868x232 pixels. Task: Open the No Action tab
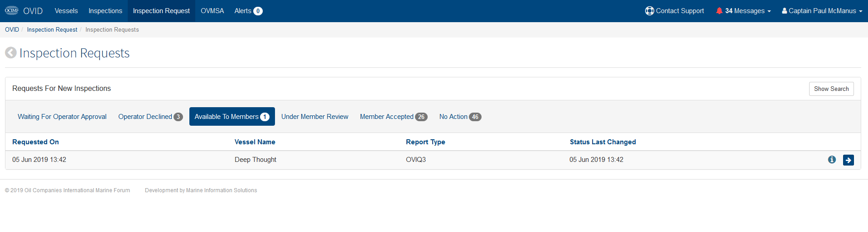[x=460, y=117]
